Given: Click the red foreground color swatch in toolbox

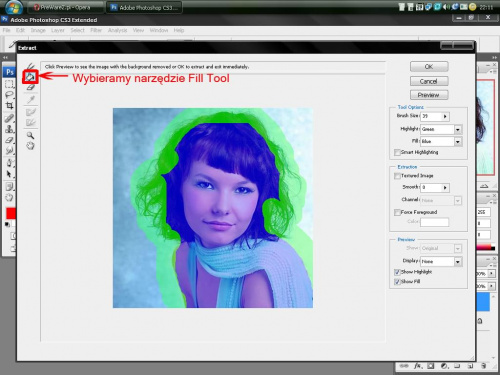Looking at the screenshot, I should pyautogui.click(x=11, y=213).
